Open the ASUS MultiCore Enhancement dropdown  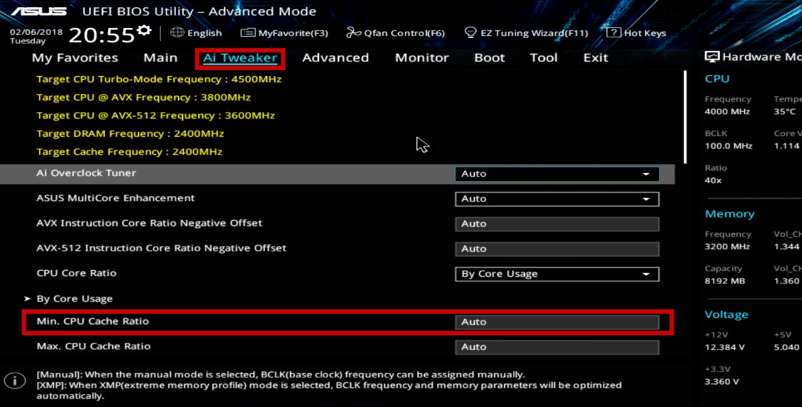(x=556, y=199)
